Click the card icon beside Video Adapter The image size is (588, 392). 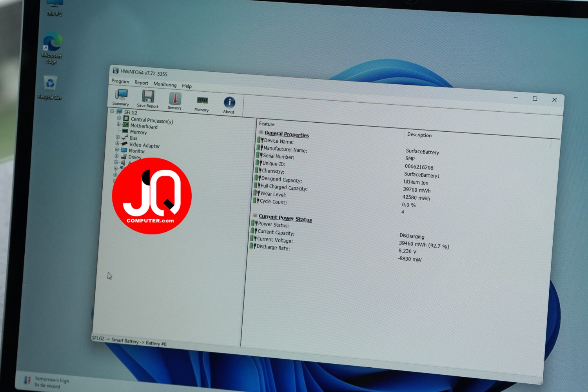pos(124,143)
